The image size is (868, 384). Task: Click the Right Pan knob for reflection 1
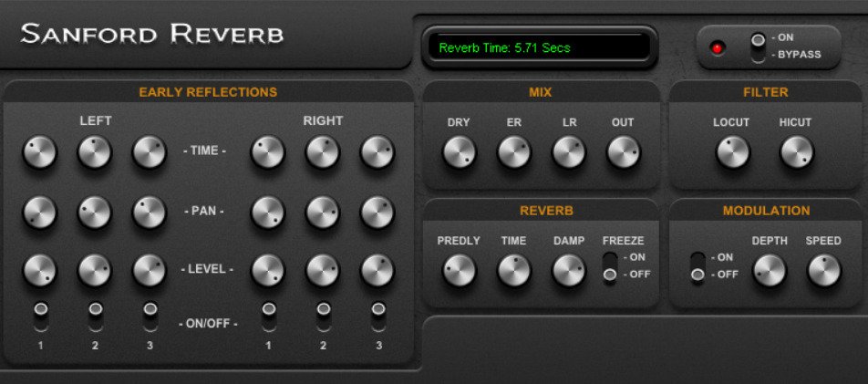268,213
